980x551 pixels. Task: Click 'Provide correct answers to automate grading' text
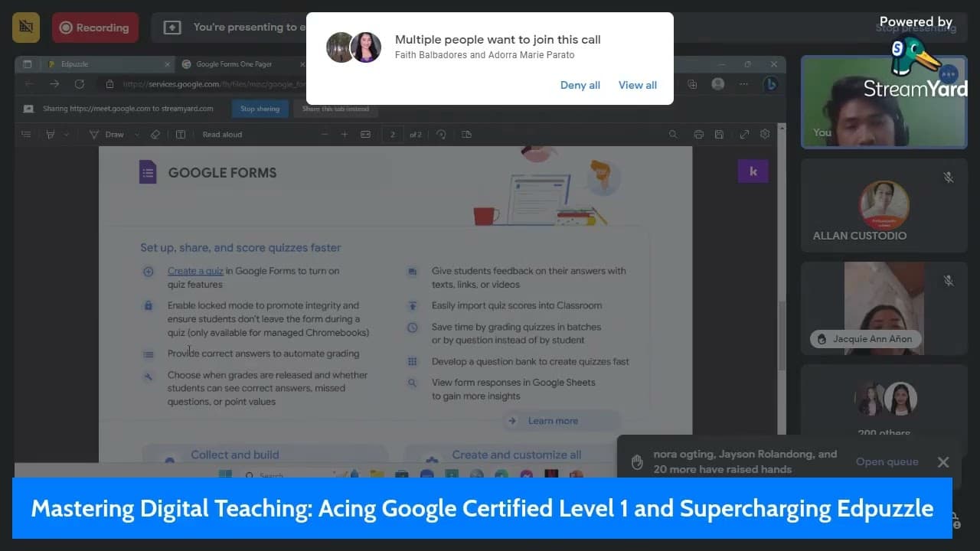(x=263, y=354)
